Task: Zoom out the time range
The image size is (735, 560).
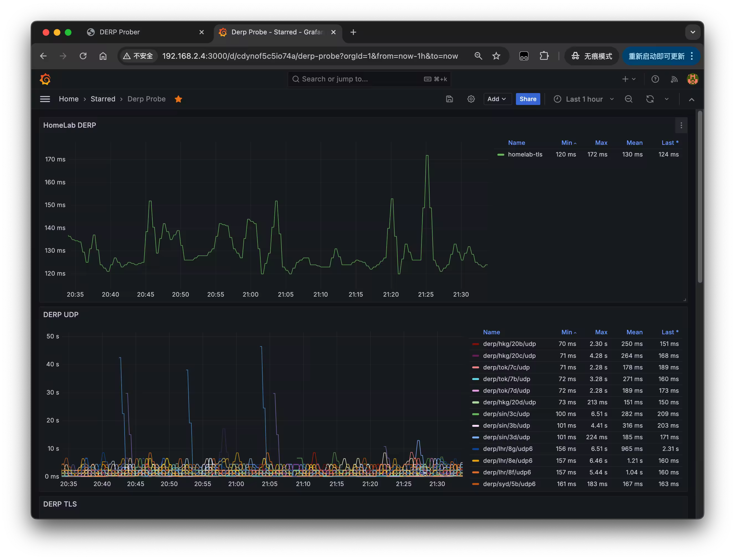Action: (628, 99)
